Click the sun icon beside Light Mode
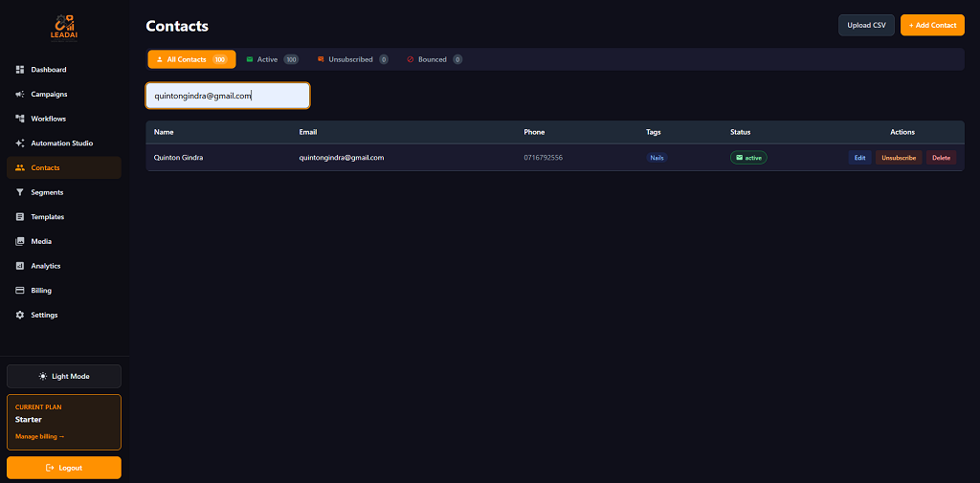 pyautogui.click(x=42, y=376)
